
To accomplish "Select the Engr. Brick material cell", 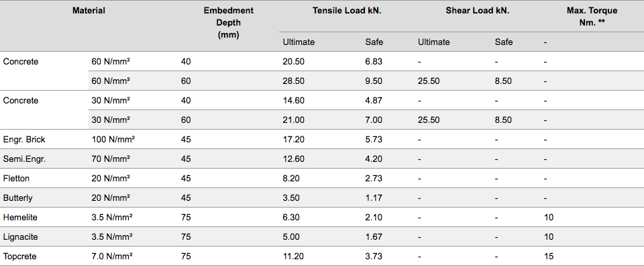I will coord(24,139).
